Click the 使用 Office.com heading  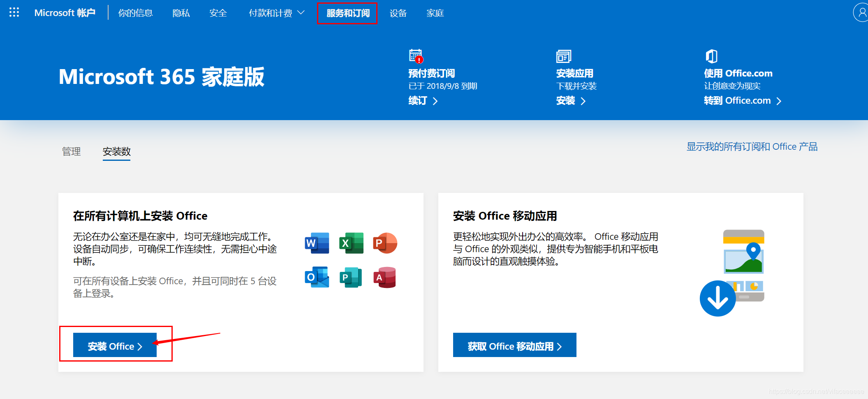click(x=738, y=73)
